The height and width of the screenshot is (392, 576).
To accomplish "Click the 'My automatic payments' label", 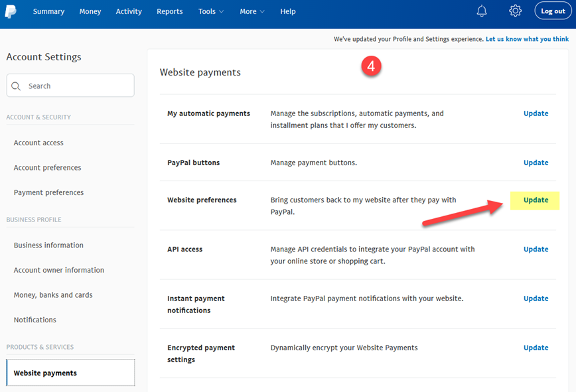I will pos(208,113).
